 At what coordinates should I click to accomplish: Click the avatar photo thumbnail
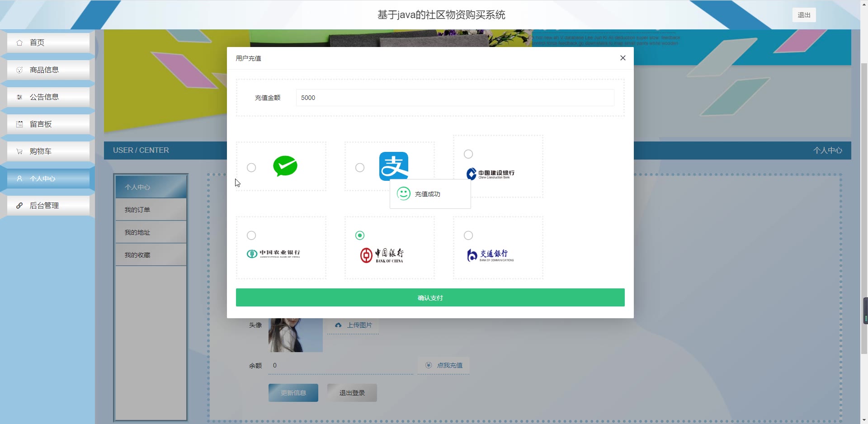click(296, 335)
